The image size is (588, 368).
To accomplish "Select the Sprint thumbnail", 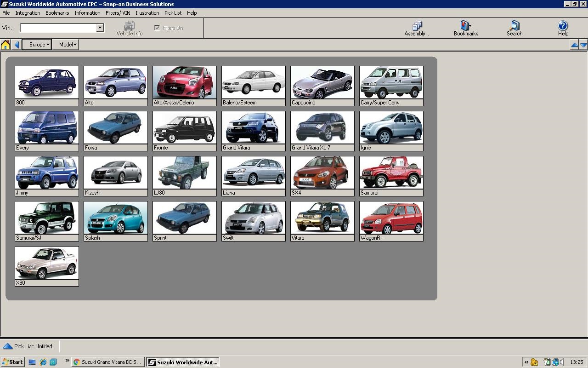I will pyautogui.click(x=185, y=221).
